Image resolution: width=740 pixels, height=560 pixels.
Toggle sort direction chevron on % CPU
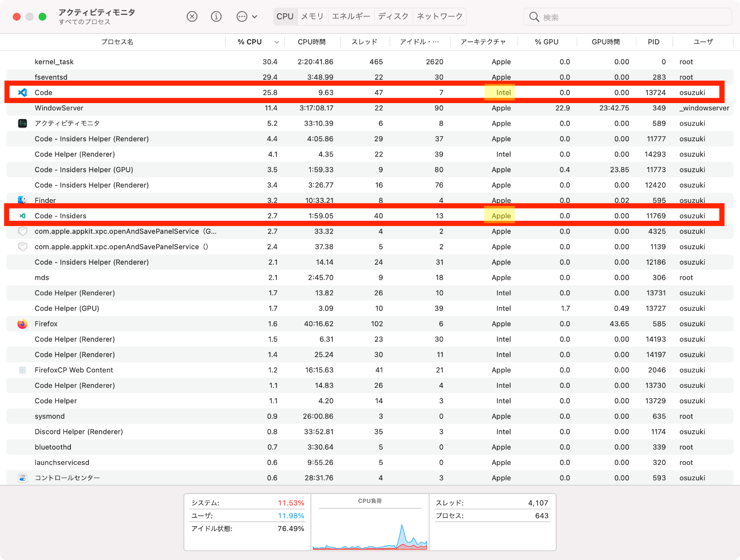tap(276, 42)
